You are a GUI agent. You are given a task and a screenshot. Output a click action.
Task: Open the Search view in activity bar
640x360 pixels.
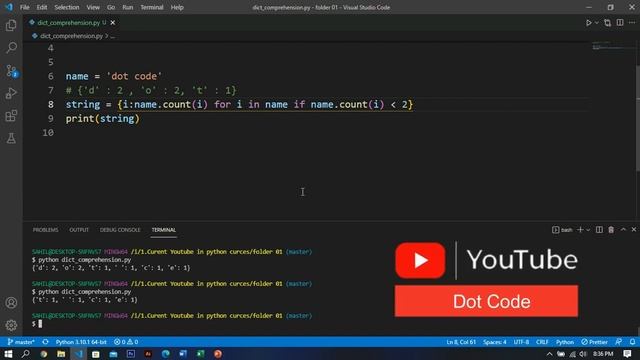coord(11,48)
